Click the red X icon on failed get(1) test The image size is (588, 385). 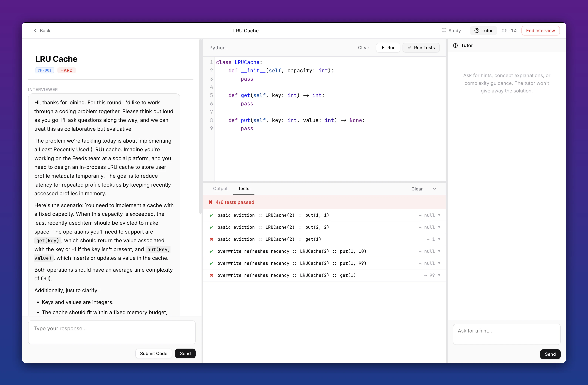coord(212,239)
